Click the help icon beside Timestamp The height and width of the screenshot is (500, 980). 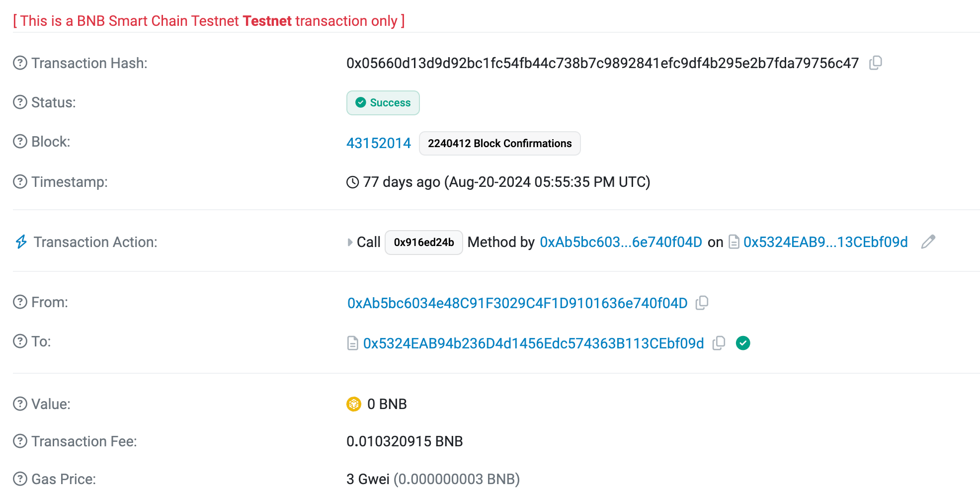(20, 182)
